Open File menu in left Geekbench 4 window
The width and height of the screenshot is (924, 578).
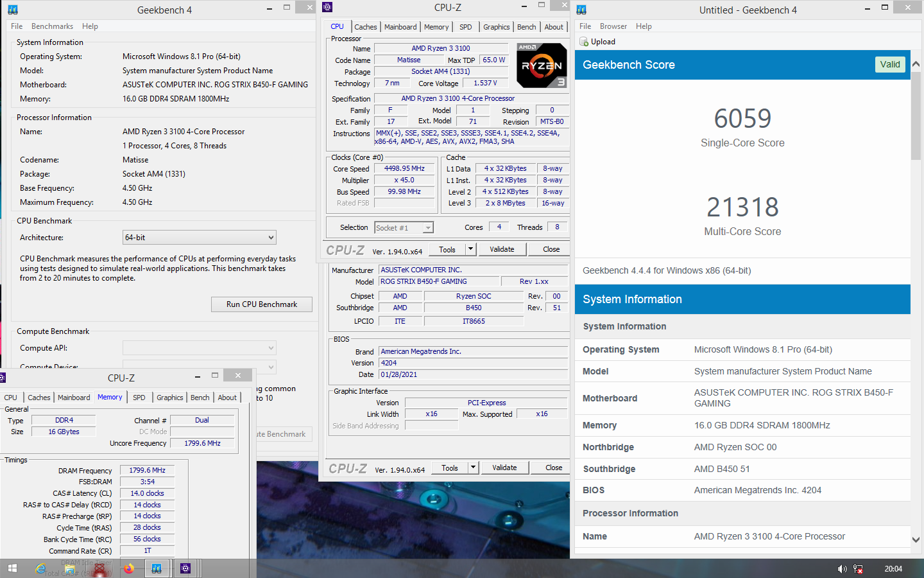coord(17,26)
